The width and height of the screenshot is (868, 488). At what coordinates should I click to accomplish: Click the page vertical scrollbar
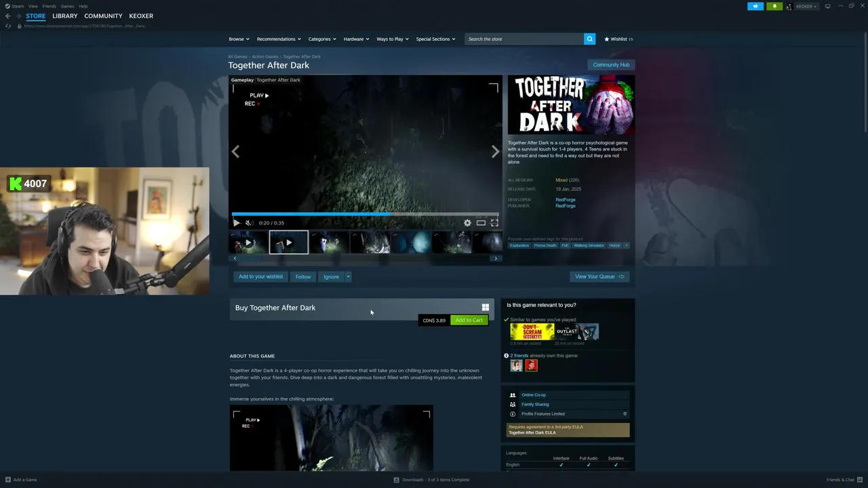pos(864,81)
